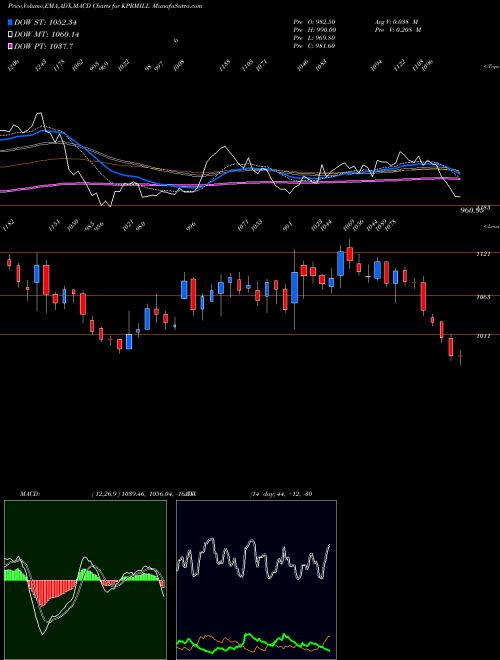Click the KPRMILL chart title text
This screenshot has width=500, height=660.
(x=105, y=6)
